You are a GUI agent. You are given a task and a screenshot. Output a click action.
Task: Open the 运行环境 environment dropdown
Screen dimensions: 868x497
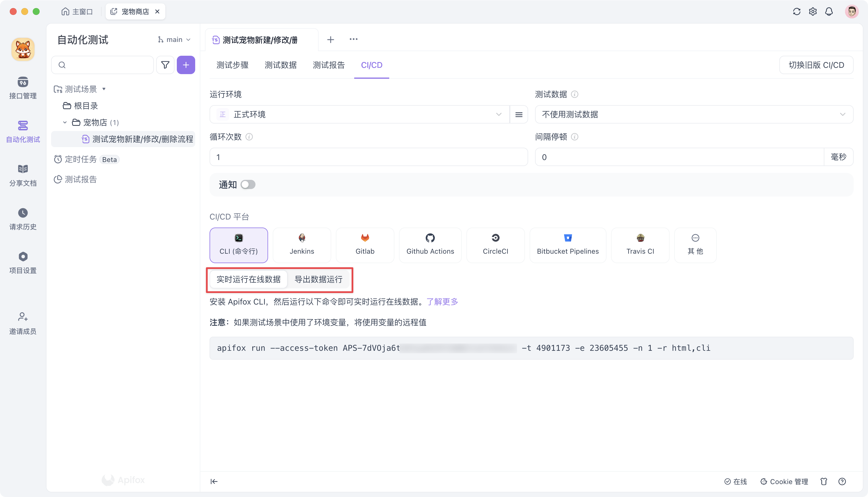358,114
